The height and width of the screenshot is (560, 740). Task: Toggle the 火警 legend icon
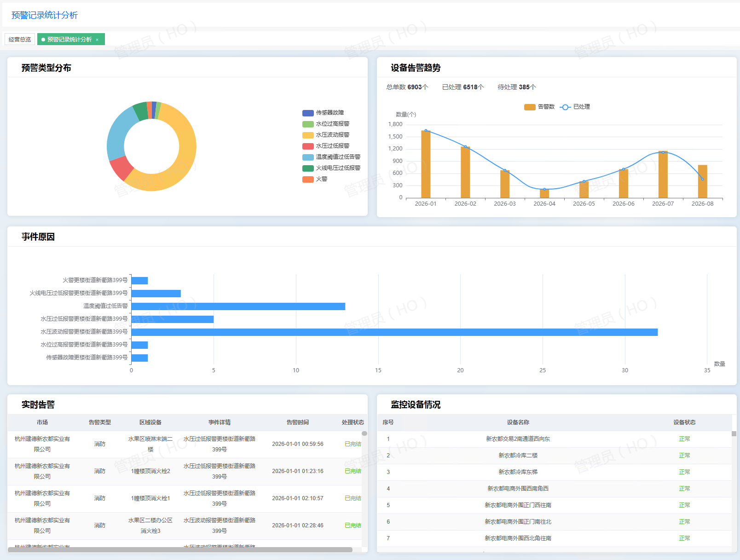coord(308,179)
